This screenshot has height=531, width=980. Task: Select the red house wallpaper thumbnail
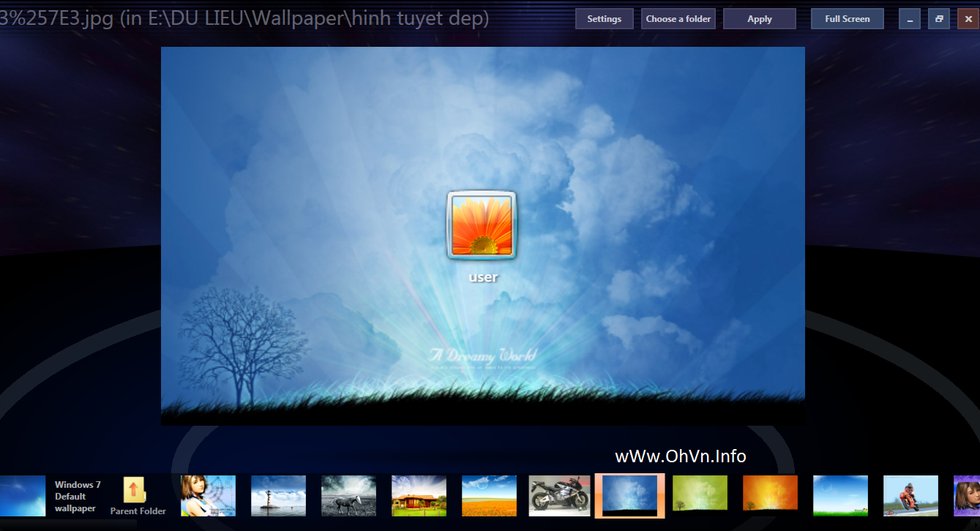coord(419,496)
